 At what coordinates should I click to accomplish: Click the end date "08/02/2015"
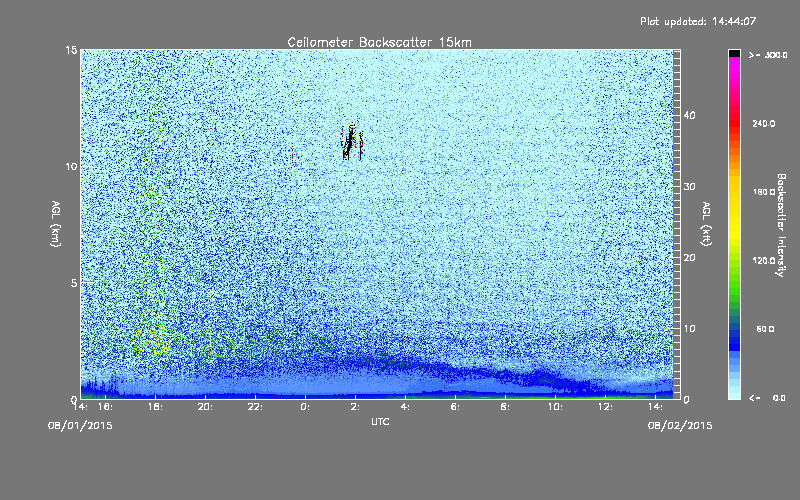(x=680, y=426)
